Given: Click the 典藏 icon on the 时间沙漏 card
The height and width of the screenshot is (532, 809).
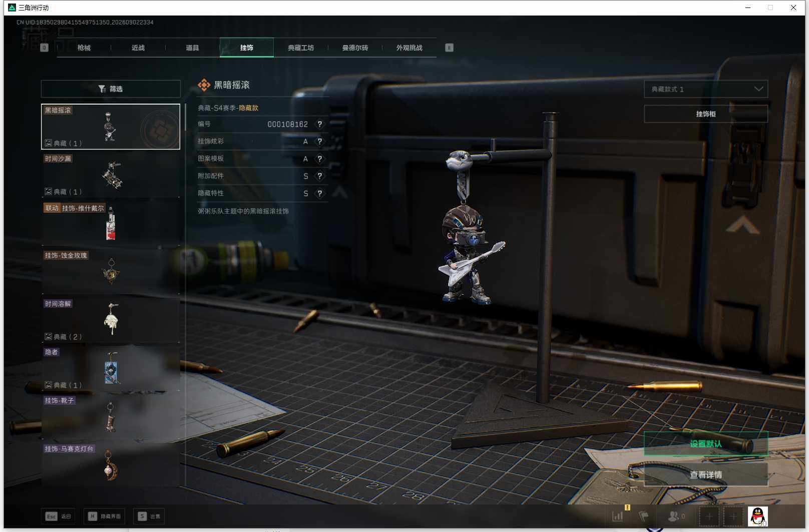Looking at the screenshot, I should tap(49, 192).
